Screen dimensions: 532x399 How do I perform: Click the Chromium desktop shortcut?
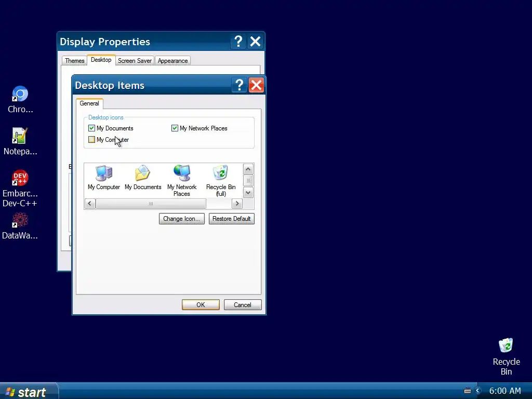[20, 99]
